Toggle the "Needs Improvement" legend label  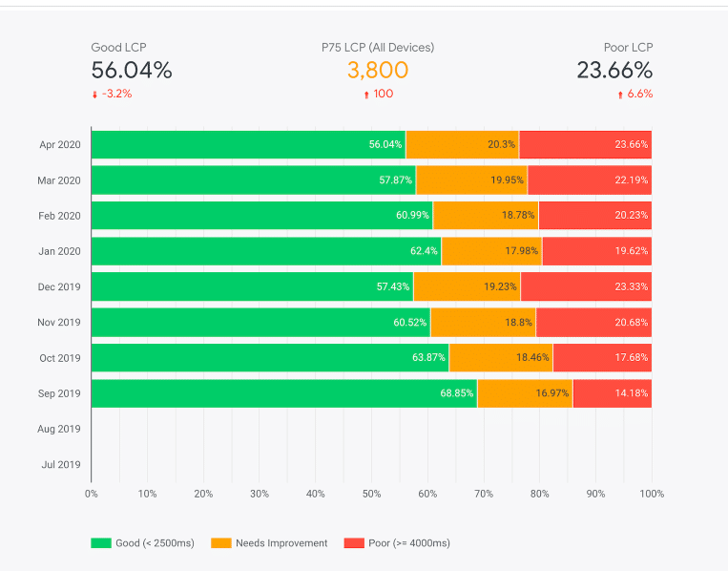point(281,543)
